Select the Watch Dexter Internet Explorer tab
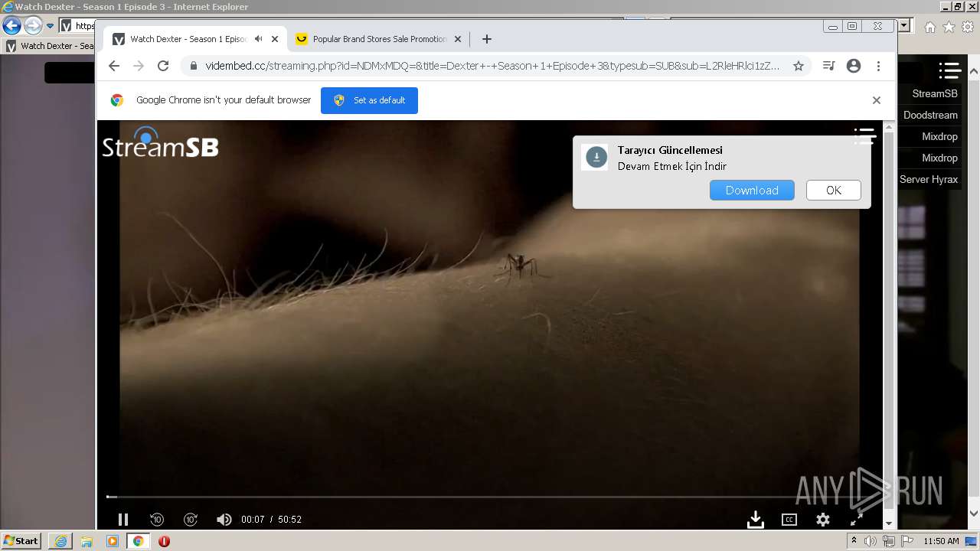 pyautogui.click(x=50, y=46)
